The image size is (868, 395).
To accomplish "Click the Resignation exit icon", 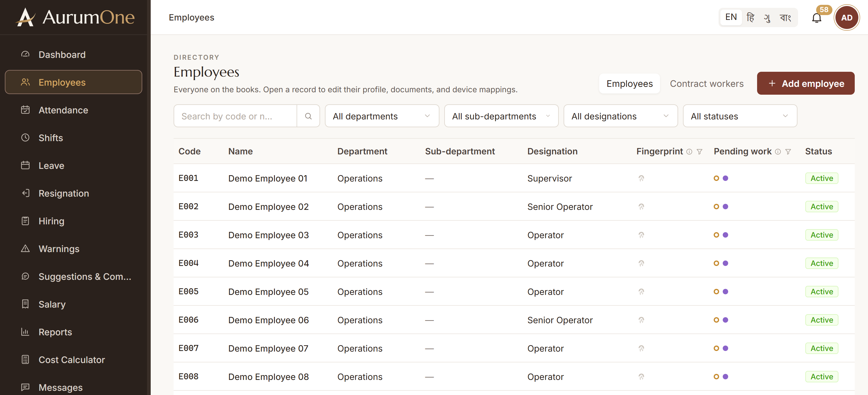I will click(x=25, y=193).
